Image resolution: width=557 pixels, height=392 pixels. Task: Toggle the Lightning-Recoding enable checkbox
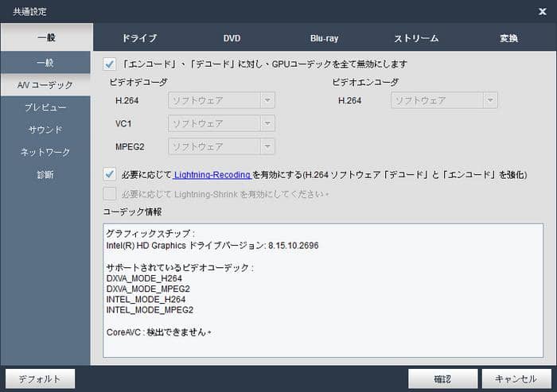pyautogui.click(x=110, y=174)
